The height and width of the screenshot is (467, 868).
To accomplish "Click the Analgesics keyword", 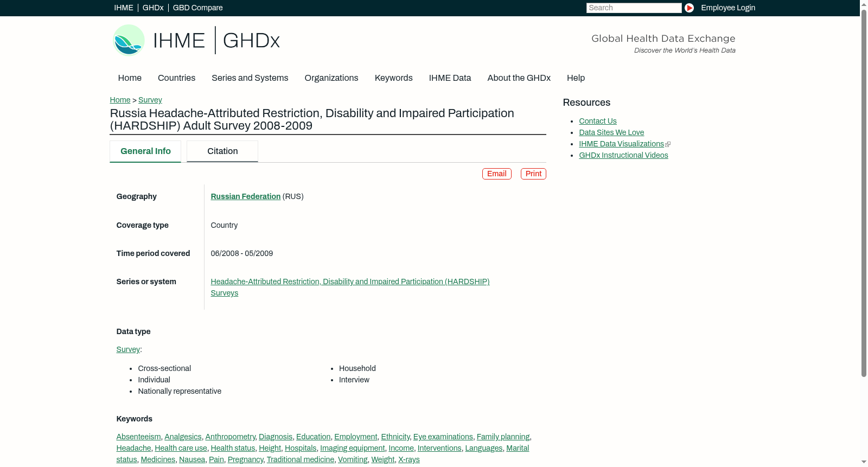I will (x=183, y=437).
